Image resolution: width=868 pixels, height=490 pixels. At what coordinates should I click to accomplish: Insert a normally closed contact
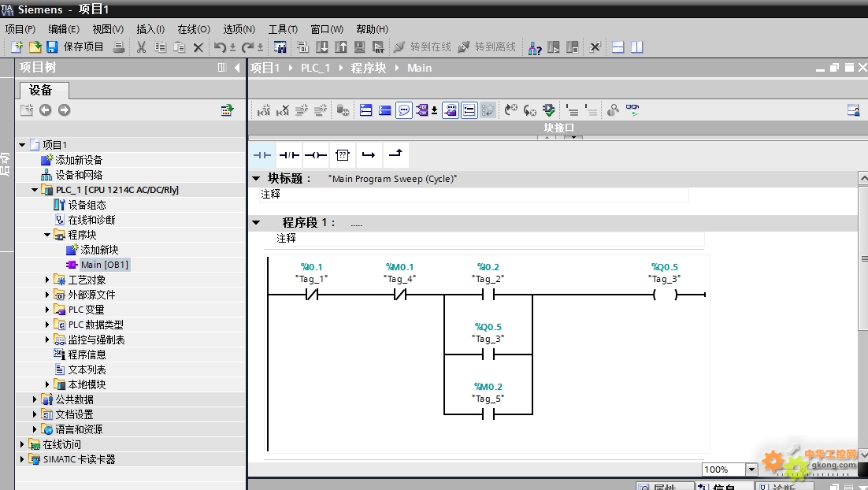(x=289, y=155)
